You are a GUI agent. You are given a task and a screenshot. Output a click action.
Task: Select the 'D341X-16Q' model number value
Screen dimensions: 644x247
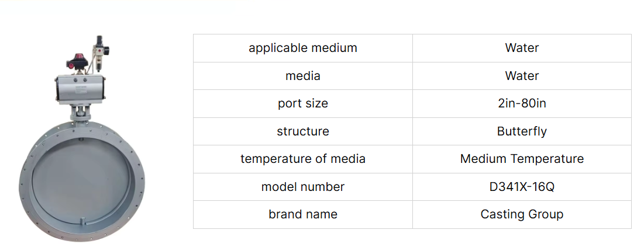(x=522, y=187)
